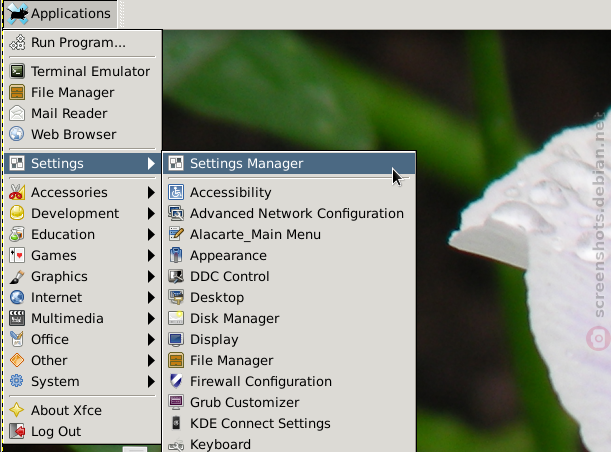Click the Multimedia clapperboard icon
The image size is (611, 452).
pyautogui.click(x=17, y=318)
